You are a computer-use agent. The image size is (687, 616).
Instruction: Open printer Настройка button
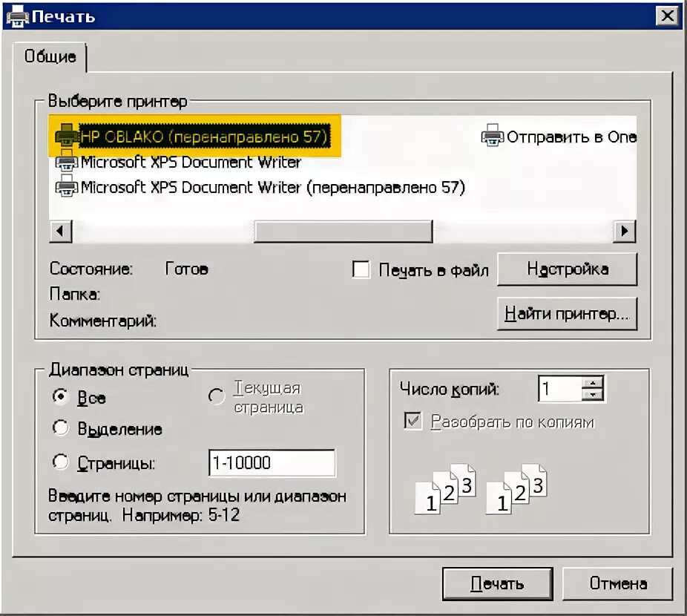567,269
